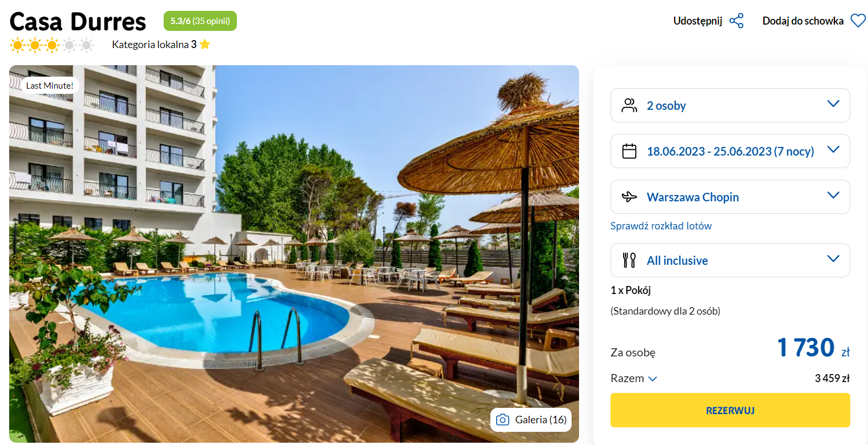Screen dimensions: 868x445
Task: Click the heart icon to save to schowek
Action: [x=858, y=21]
